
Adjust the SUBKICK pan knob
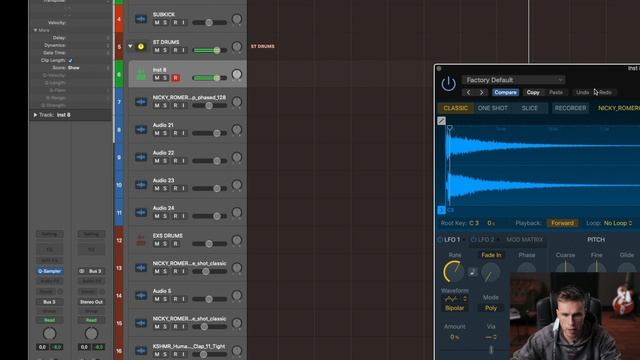237,19
